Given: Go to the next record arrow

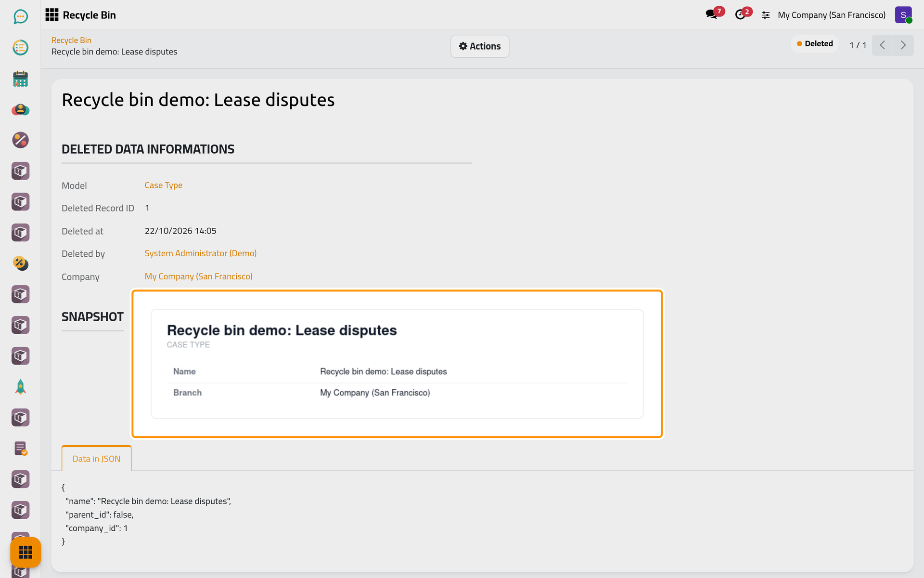Looking at the screenshot, I should 903,45.
